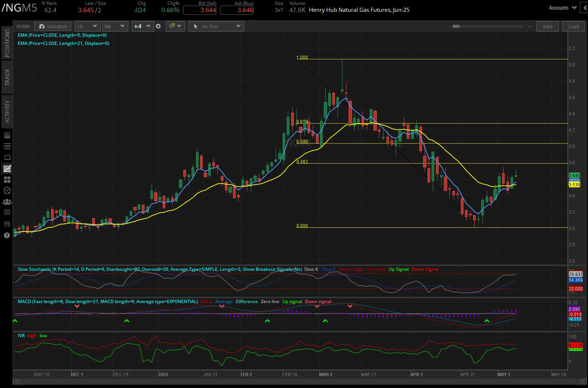The image size is (588, 388).
Task: Click the IVR study label
Action: pyautogui.click(x=21, y=336)
